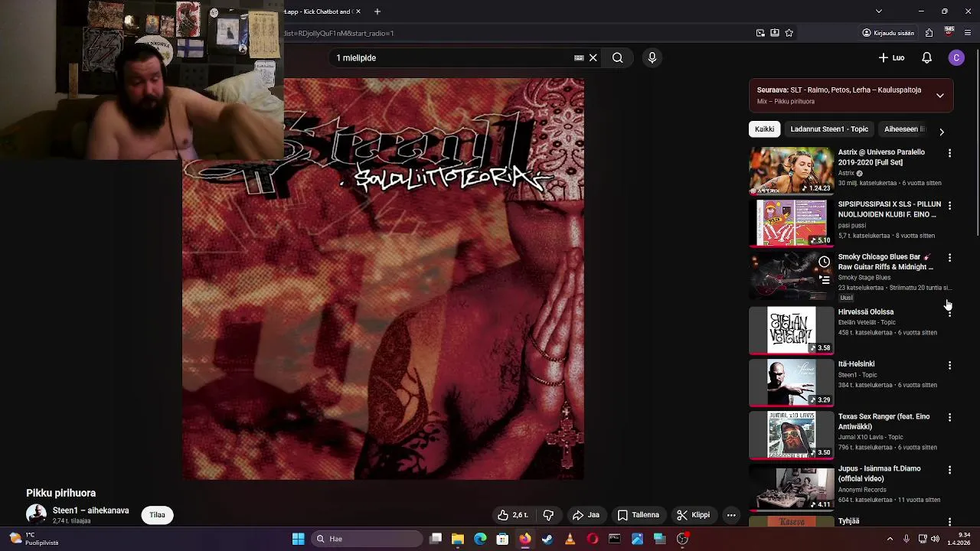Click the Luo create button

pyautogui.click(x=892, y=57)
